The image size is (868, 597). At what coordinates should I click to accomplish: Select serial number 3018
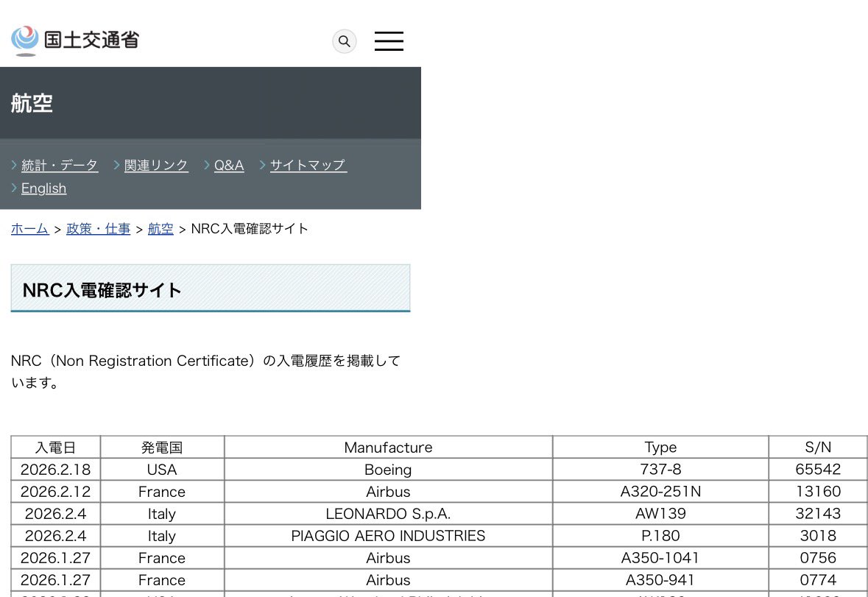tap(818, 536)
